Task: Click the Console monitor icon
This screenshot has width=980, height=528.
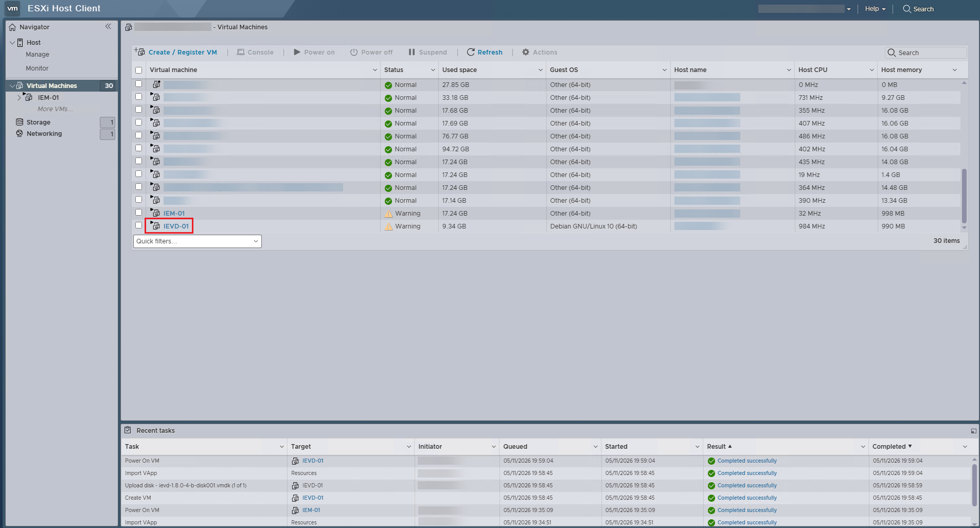Action: pos(241,52)
